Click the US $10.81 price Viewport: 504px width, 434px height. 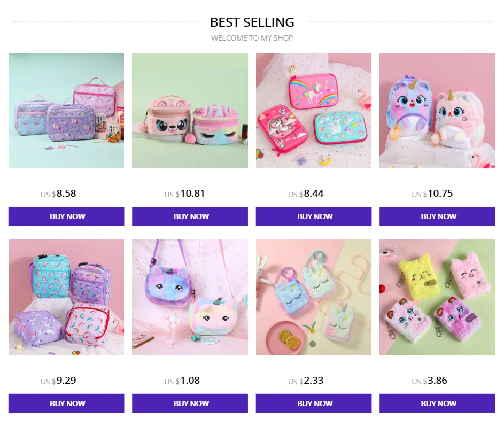click(184, 193)
